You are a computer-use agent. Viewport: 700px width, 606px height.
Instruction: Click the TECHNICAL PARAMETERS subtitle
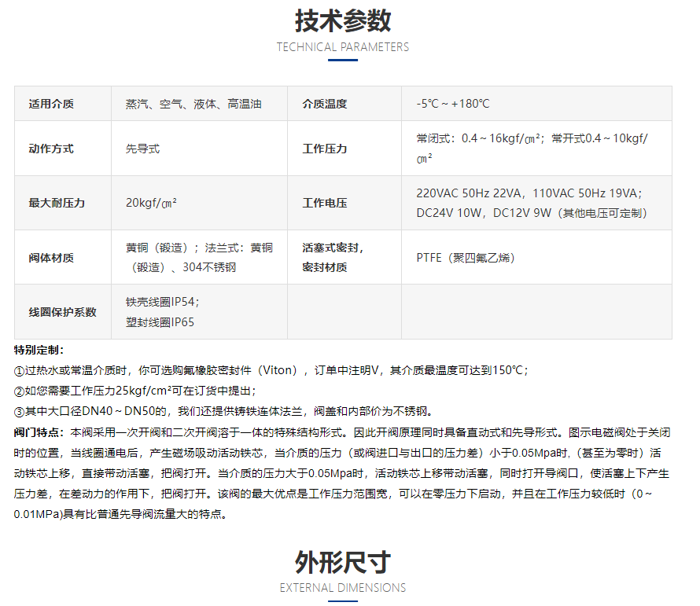342,47
